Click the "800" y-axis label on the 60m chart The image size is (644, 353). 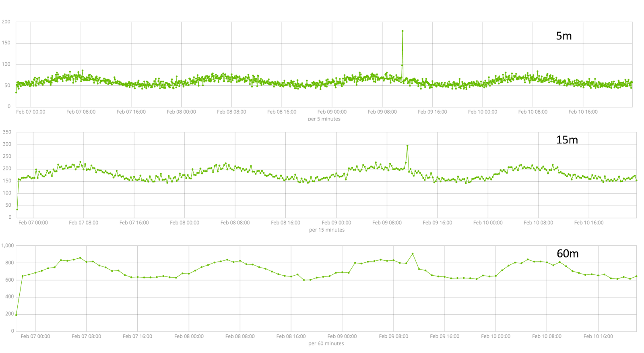(x=9, y=262)
